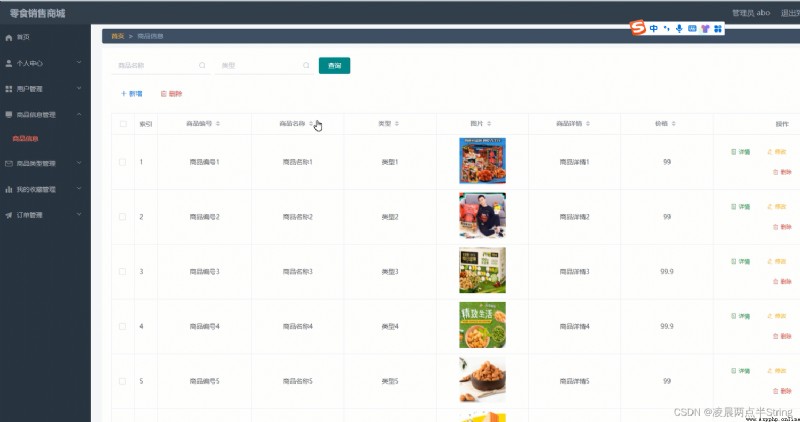Open product image thumbnail in row 3
Image resolution: width=800 pixels, height=422 pixels.
click(x=482, y=270)
